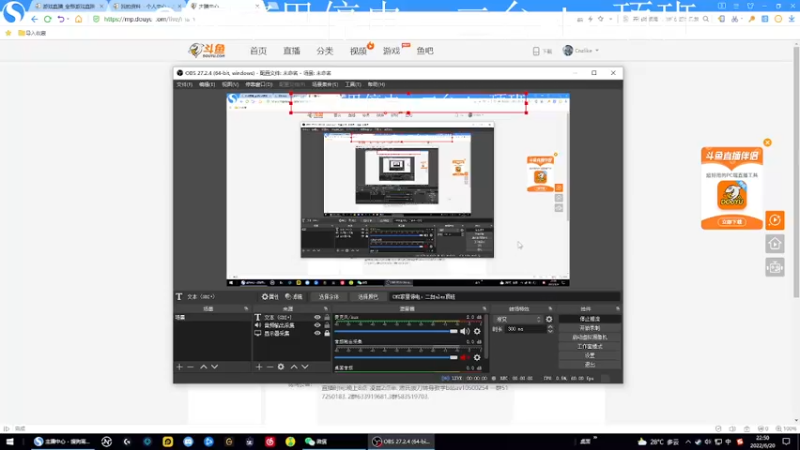Pop out the Controls dock panel

[617, 309]
